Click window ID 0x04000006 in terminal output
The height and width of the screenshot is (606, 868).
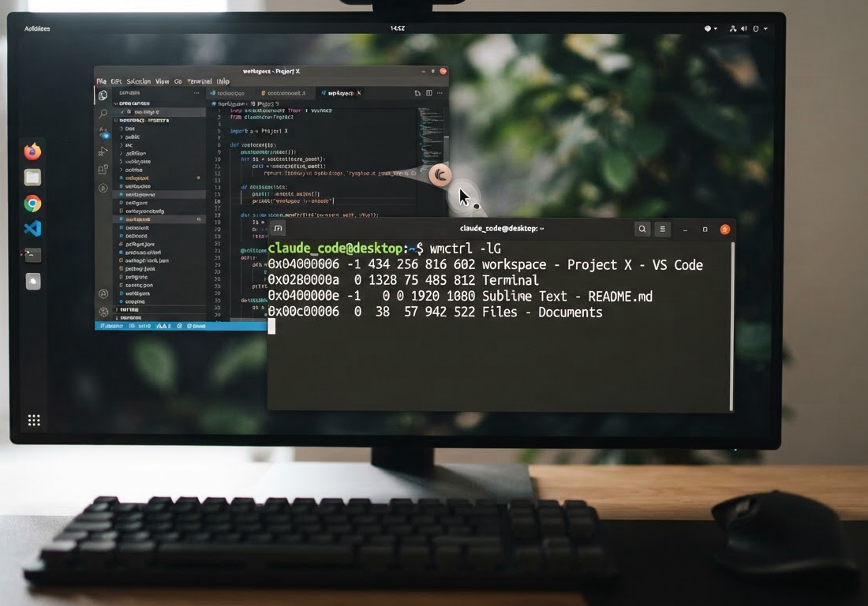click(303, 264)
